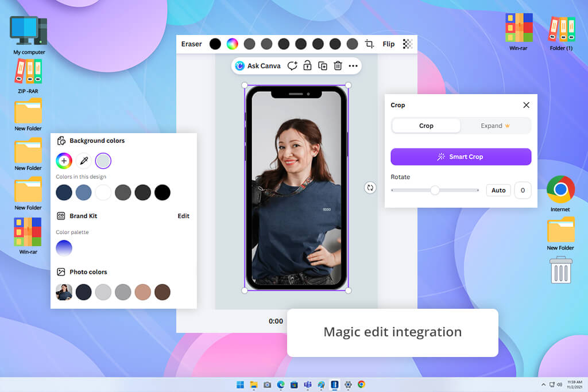Viewport: 588px width, 392px height.
Task: Click the rotation value field showing 0
Action: pyautogui.click(x=523, y=190)
